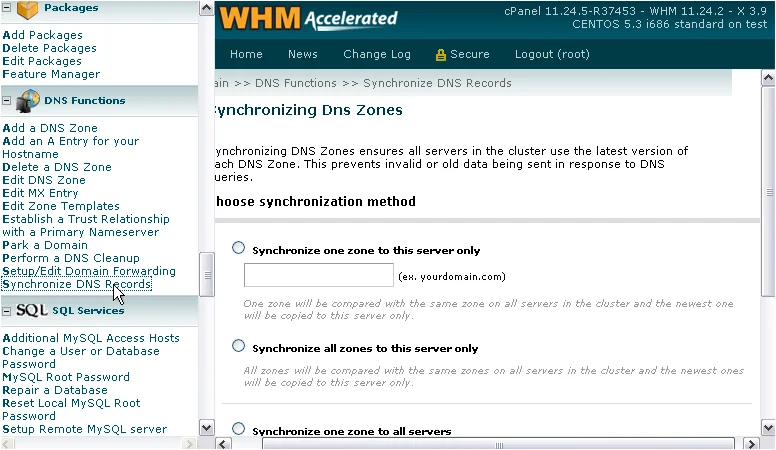This screenshot has height=450, width=776.
Task: Open the Change Log menu item
Action: click(x=376, y=54)
